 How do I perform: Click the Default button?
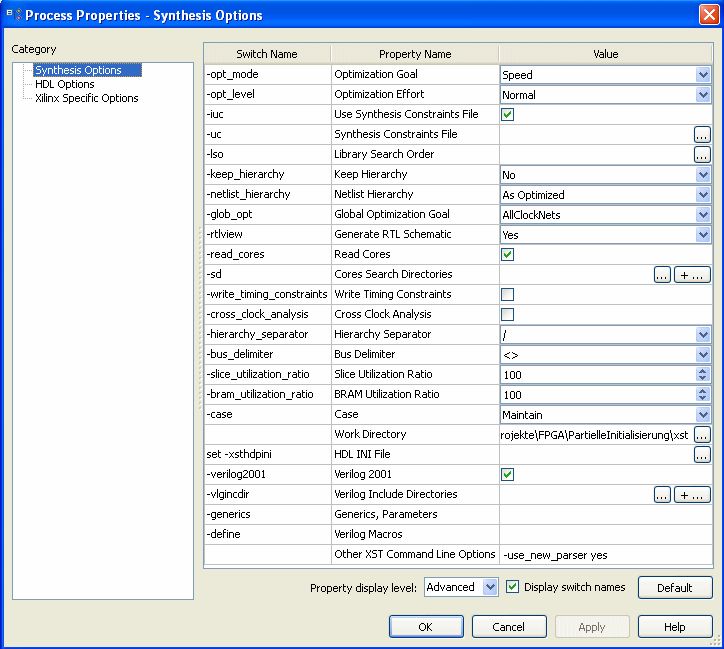(x=675, y=587)
